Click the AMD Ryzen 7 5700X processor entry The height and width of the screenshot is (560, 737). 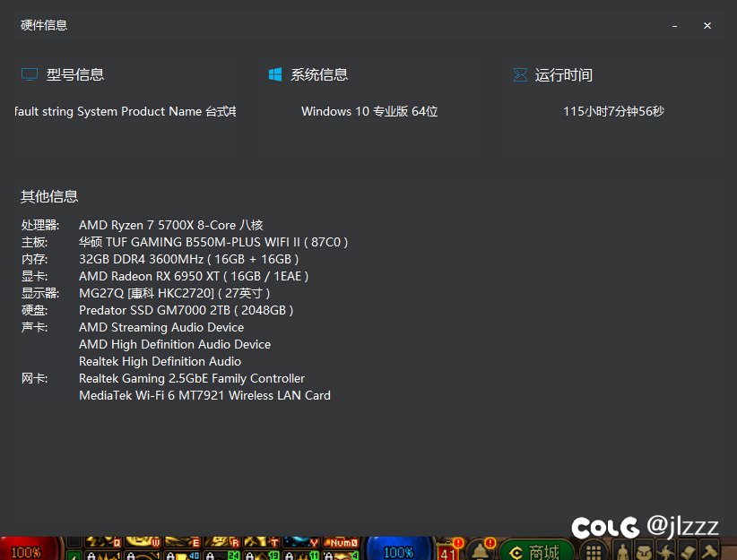170,225
